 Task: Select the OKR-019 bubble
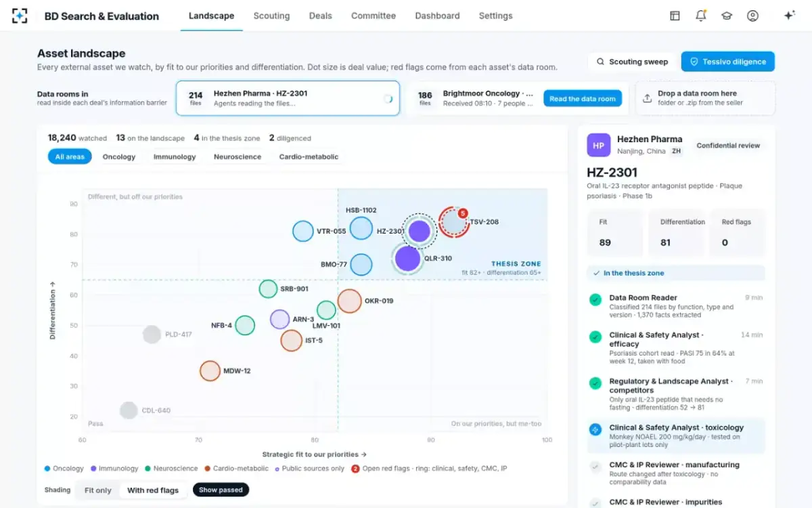pyautogui.click(x=349, y=301)
